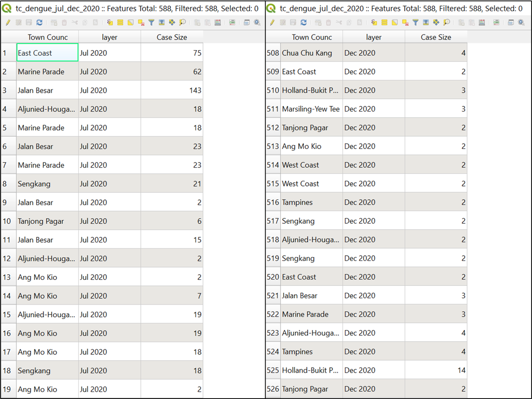Sort left table by Case Size column
The width and height of the screenshot is (532, 399).
[x=171, y=37]
